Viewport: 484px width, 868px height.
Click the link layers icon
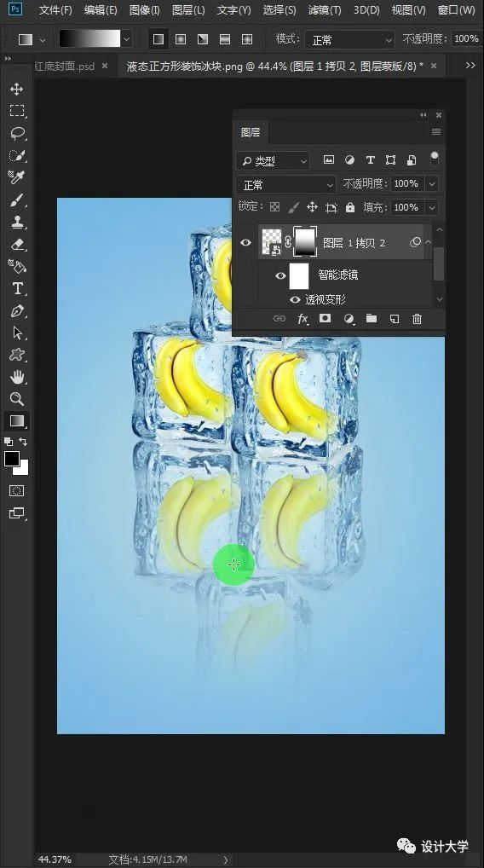point(279,318)
